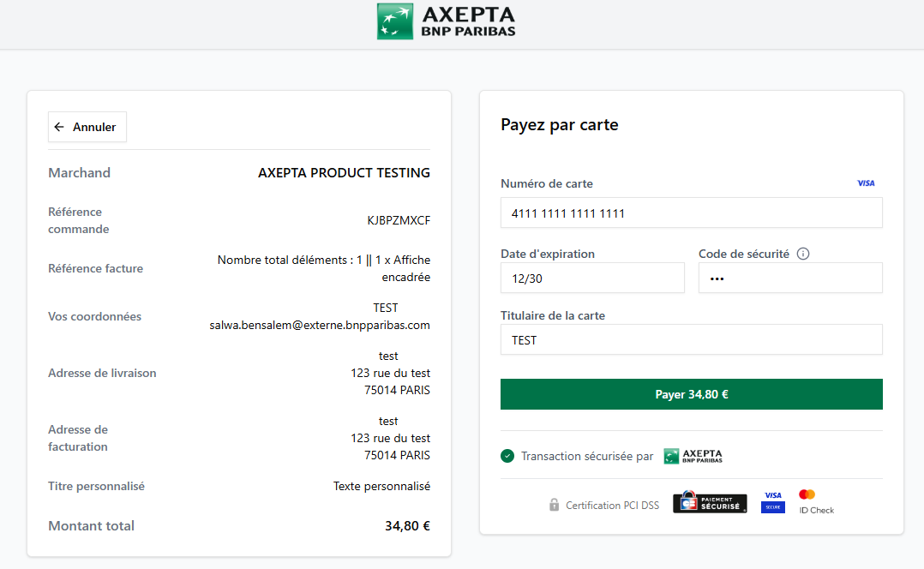924x569 pixels.
Task: Click the Montant total amount 34,80 €
Action: (407, 526)
